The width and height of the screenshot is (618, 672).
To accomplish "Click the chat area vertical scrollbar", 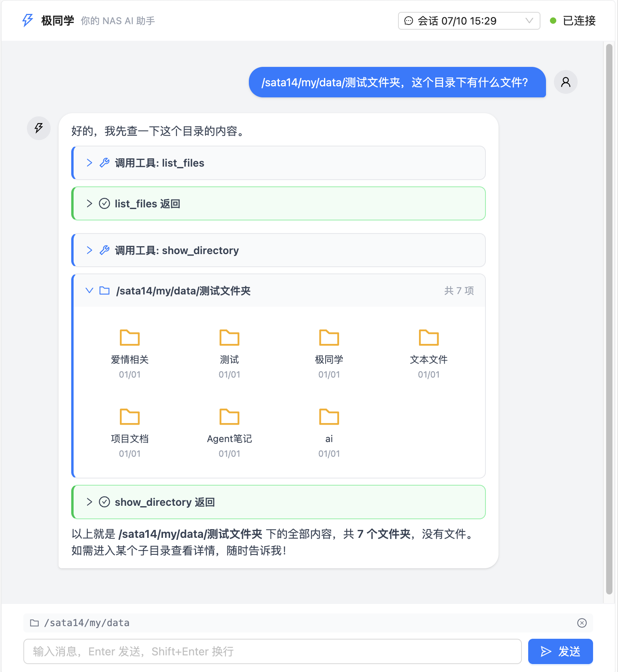I will click(x=609, y=319).
